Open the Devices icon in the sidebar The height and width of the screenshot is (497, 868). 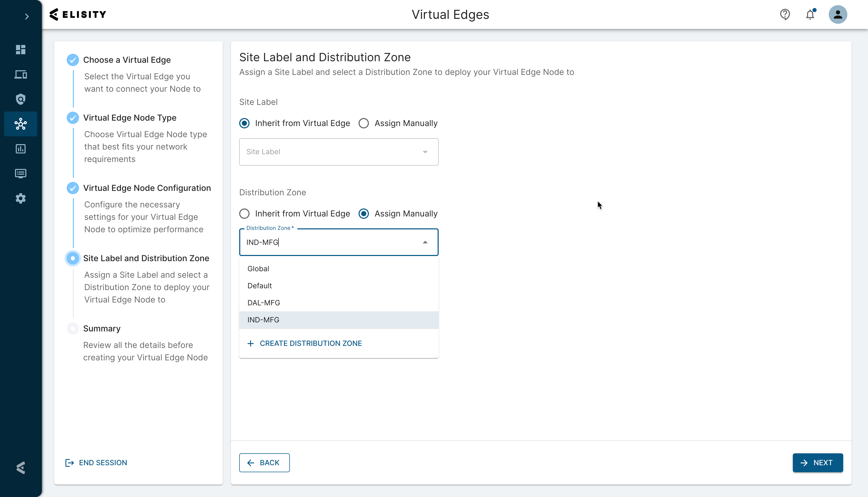[20, 74]
